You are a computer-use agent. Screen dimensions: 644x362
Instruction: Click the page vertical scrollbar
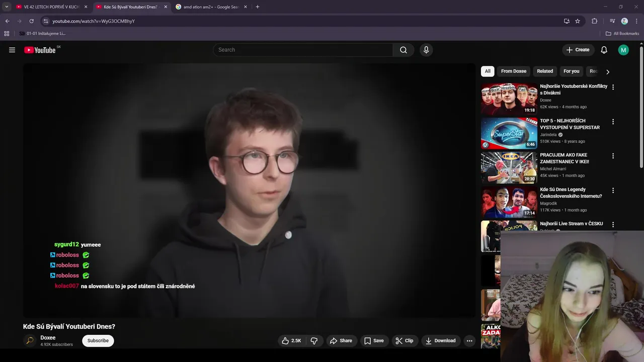tap(641, 108)
